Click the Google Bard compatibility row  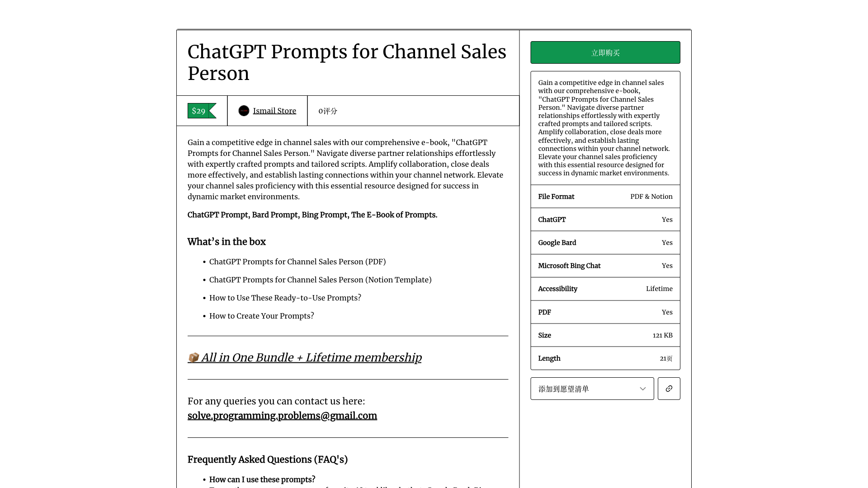click(x=605, y=243)
